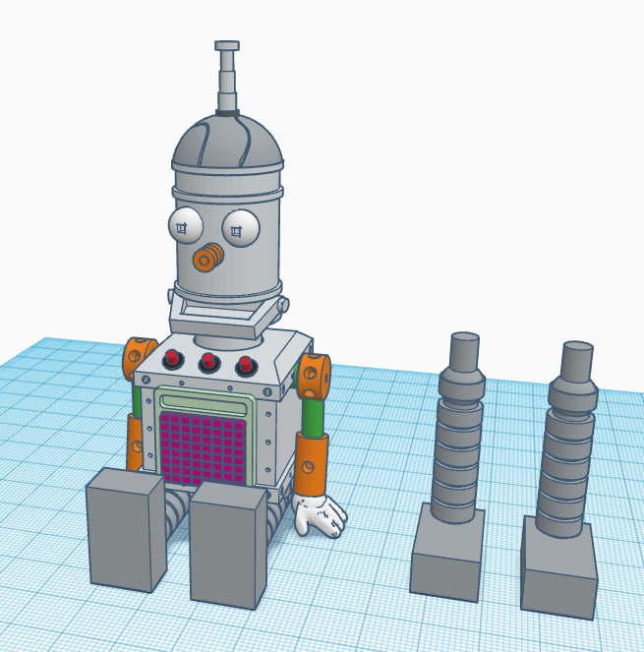Select the orange ringed nose on the robot's face
This screenshot has width=644, height=652.
point(207,259)
